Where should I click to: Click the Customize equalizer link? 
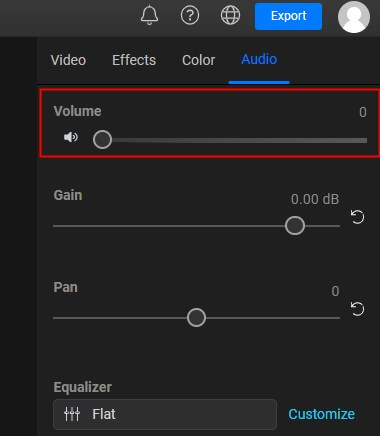click(321, 414)
